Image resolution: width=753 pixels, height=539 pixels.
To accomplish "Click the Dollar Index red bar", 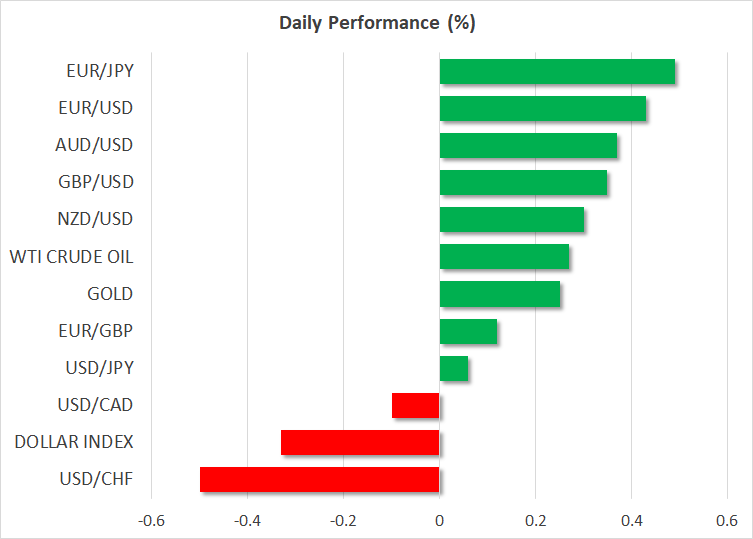I will (x=360, y=442).
